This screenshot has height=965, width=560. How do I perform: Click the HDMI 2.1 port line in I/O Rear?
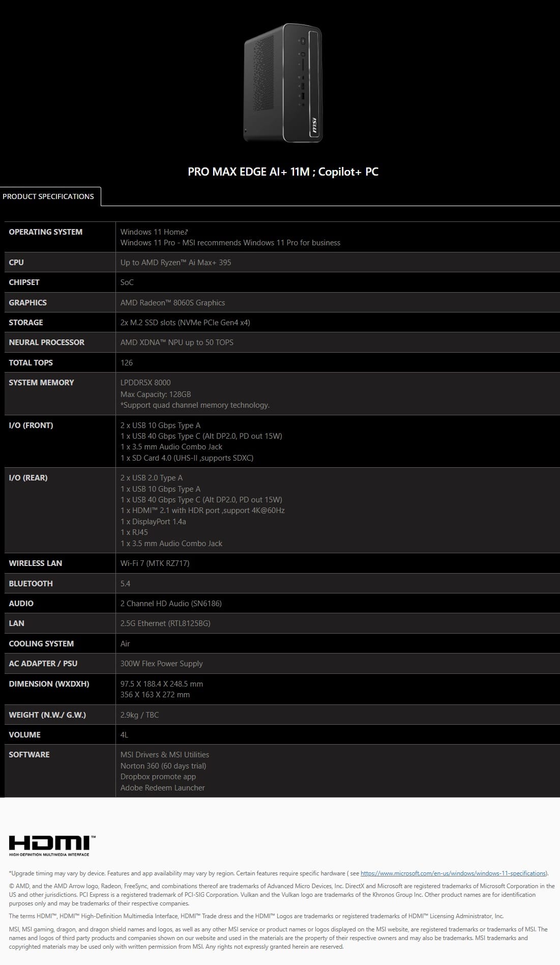coord(202,510)
